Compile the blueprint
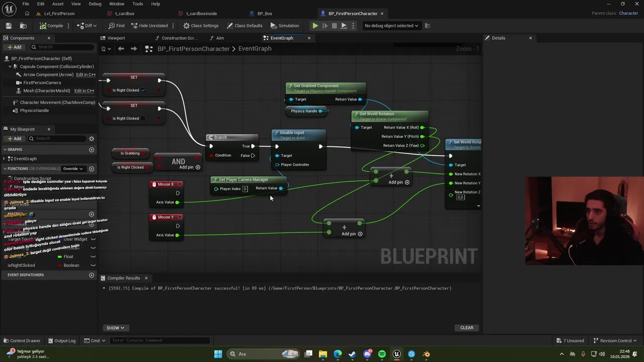 pyautogui.click(x=51, y=26)
